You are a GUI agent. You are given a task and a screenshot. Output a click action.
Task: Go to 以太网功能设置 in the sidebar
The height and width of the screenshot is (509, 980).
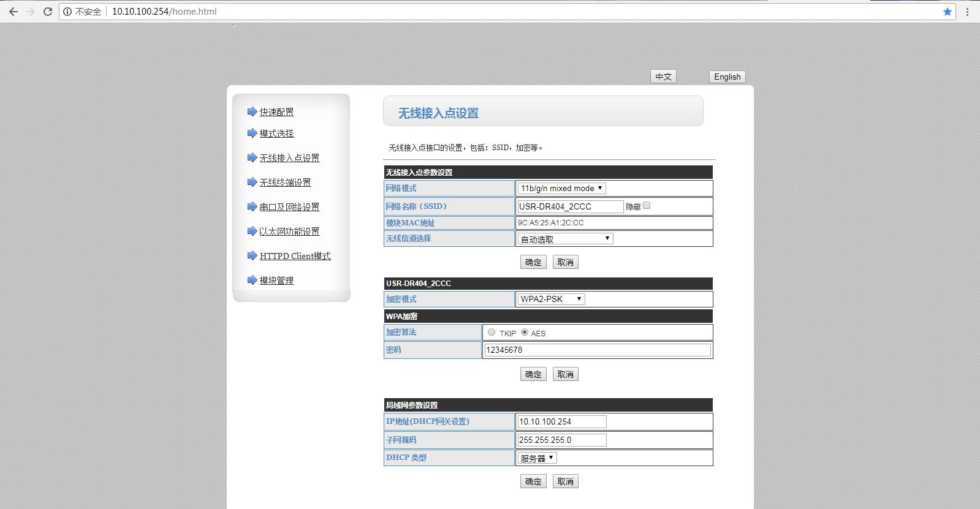[289, 232]
